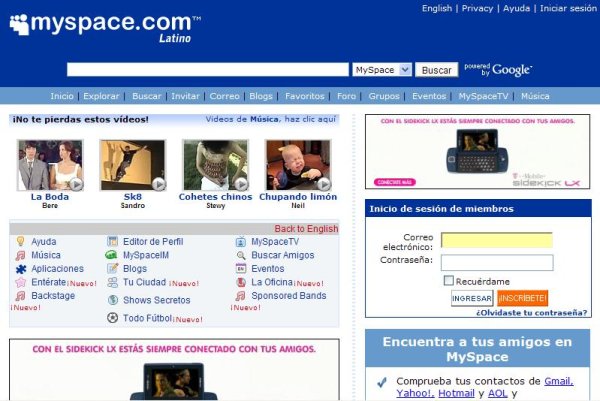Click the La Oficina icon
This screenshot has height=401, width=600.
tap(241, 282)
